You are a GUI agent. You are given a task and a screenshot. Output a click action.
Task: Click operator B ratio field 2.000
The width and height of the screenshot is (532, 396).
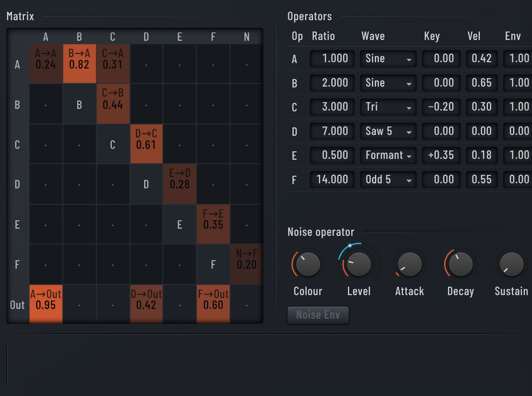point(332,83)
